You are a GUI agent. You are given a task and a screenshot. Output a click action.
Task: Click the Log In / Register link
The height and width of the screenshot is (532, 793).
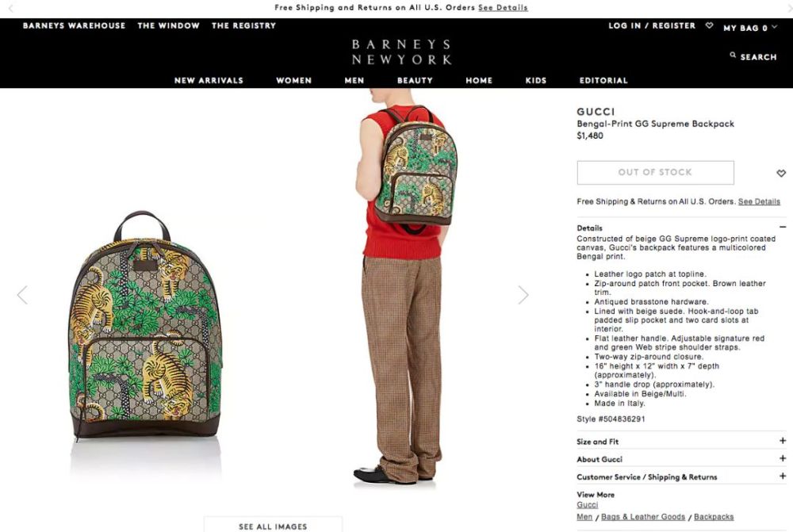652,25
